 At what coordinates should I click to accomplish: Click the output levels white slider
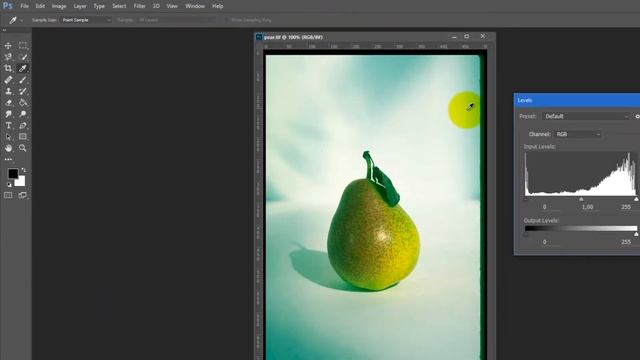[636, 234]
